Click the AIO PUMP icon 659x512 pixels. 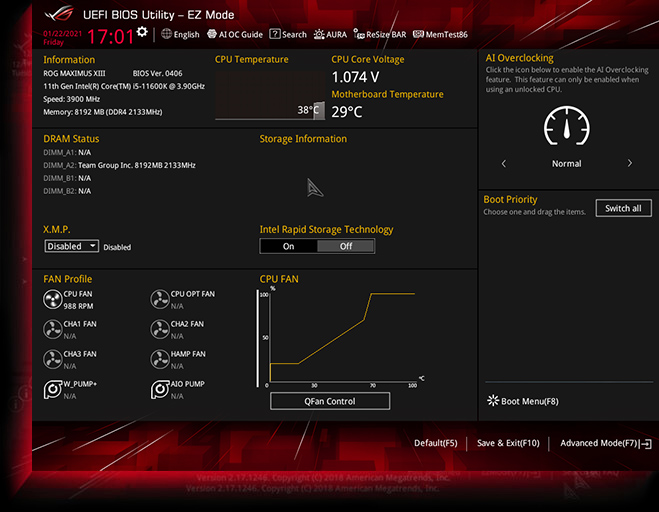(x=160, y=390)
